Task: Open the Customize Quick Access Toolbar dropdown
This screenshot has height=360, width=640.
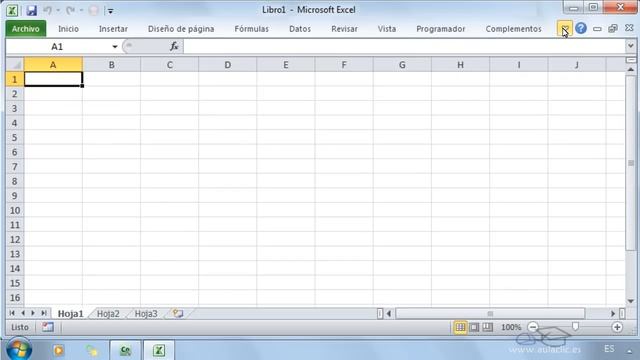Action: (110, 11)
